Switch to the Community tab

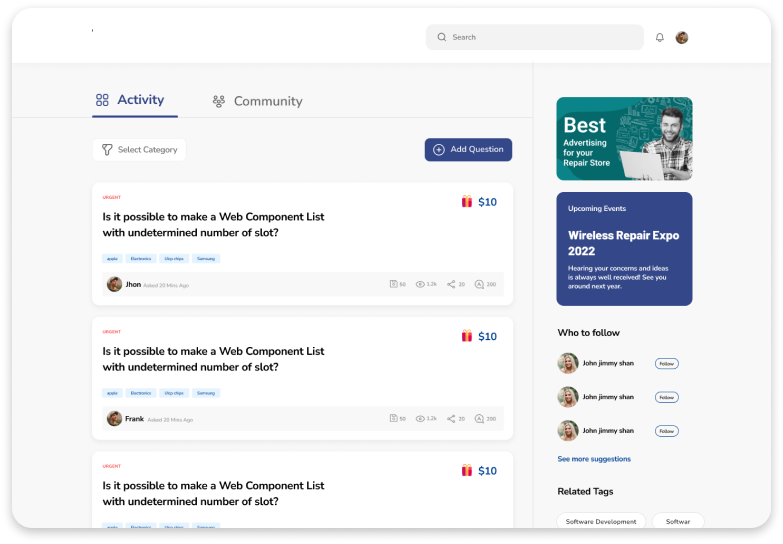coord(257,101)
